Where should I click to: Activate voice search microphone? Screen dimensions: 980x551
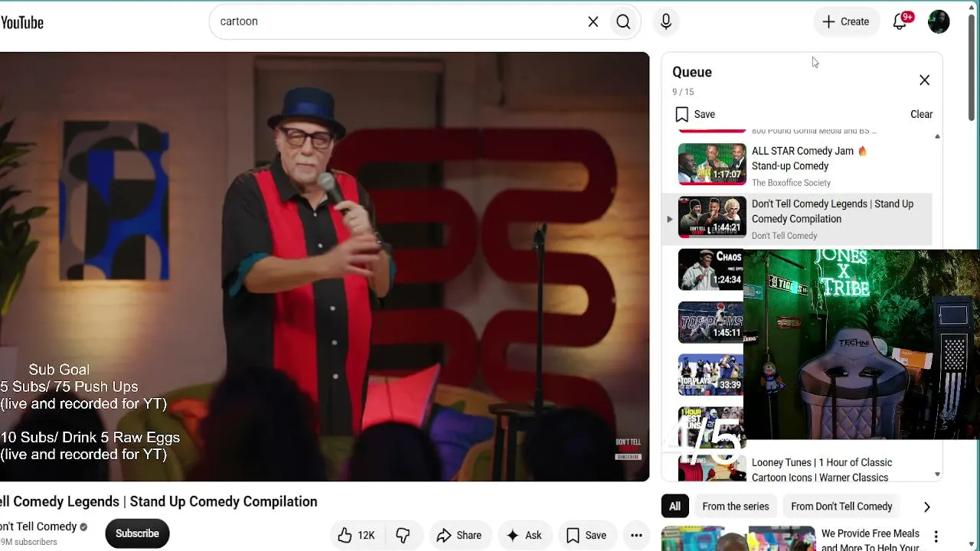666,22
